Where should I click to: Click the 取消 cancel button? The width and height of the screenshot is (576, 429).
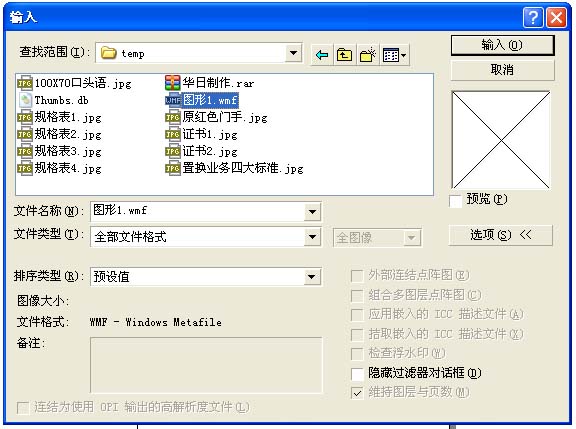(x=502, y=70)
